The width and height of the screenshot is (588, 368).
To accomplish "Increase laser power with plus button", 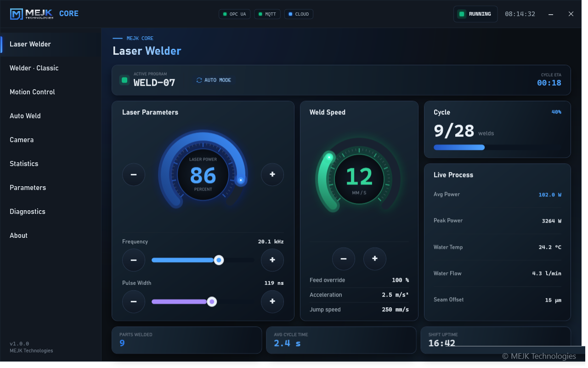I will (x=272, y=175).
